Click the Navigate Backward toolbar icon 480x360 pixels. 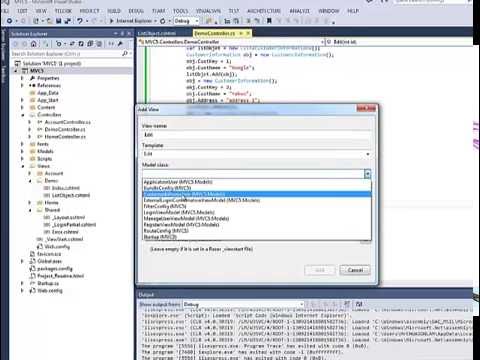click(10, 21)
